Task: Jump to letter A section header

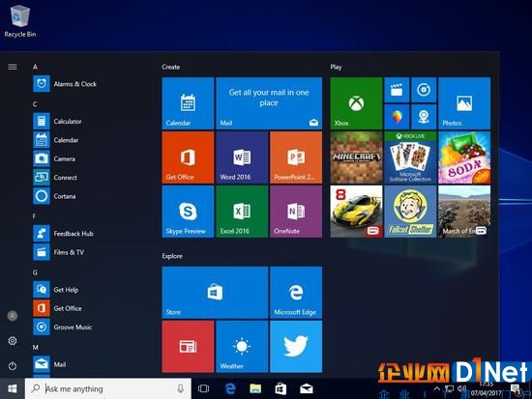Action: point(35,67)
